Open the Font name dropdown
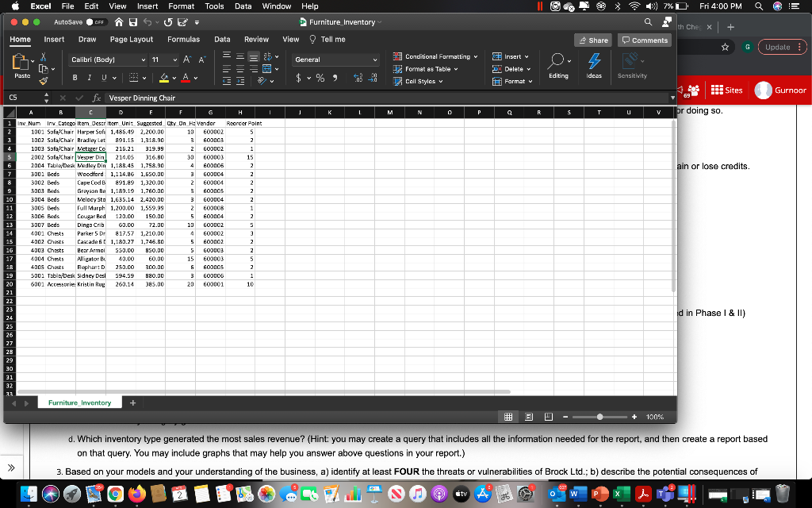This screenshot has height=508, width=812. 107,60
